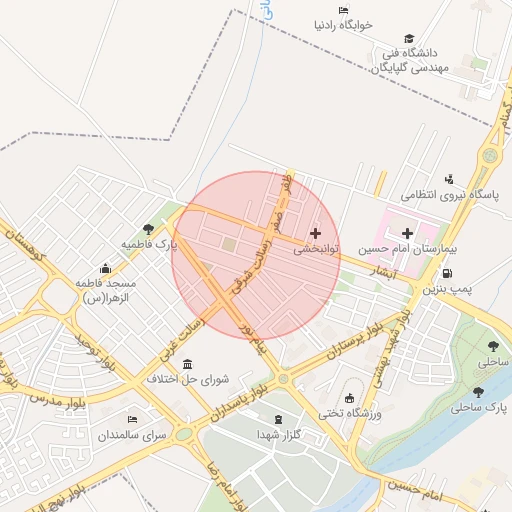
Task: Click the Modarres boulevard street label
Action: 57,401
